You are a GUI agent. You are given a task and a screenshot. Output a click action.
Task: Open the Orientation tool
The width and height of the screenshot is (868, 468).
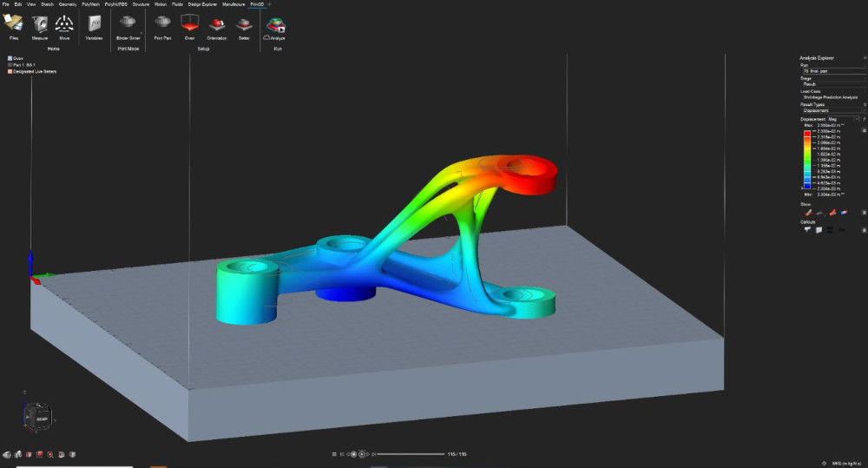[x=217, y=25]
